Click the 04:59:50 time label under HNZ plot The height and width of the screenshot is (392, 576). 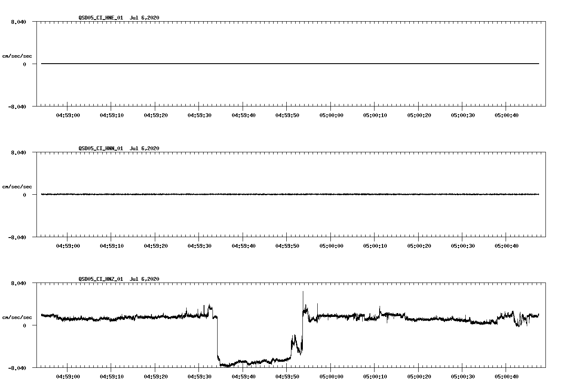tap(288, 377)
